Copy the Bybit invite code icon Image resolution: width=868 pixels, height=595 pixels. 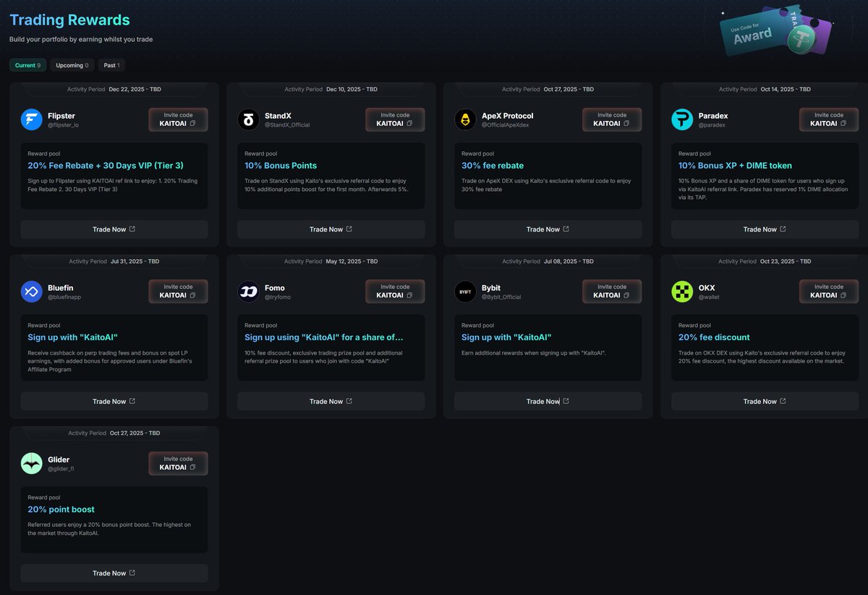tap(626, 295)
